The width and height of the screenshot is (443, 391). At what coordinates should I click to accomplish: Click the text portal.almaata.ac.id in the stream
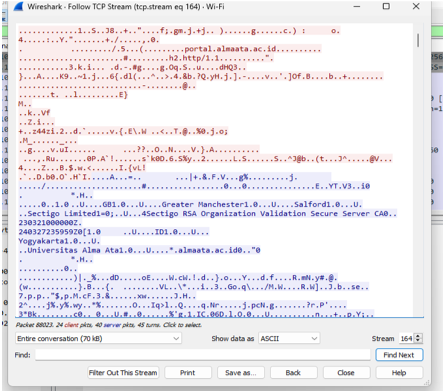click(230, 49)
